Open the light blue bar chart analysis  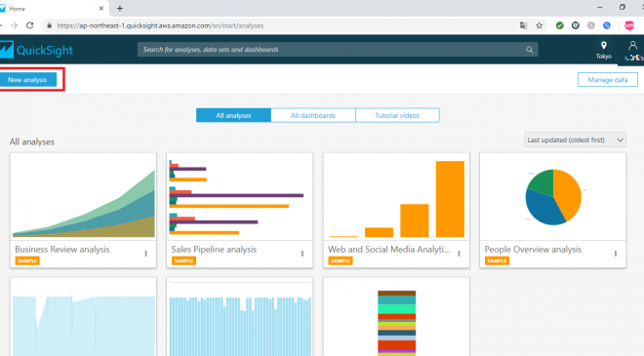[x=239, y=317]
